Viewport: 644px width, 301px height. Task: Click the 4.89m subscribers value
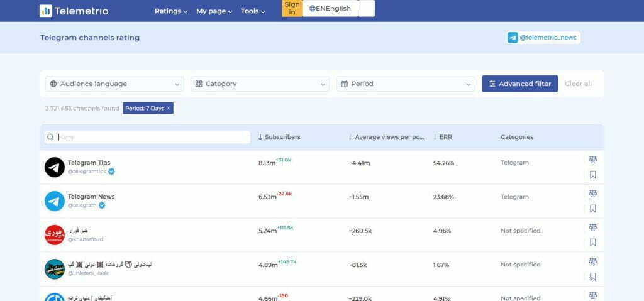click(268, 265)
